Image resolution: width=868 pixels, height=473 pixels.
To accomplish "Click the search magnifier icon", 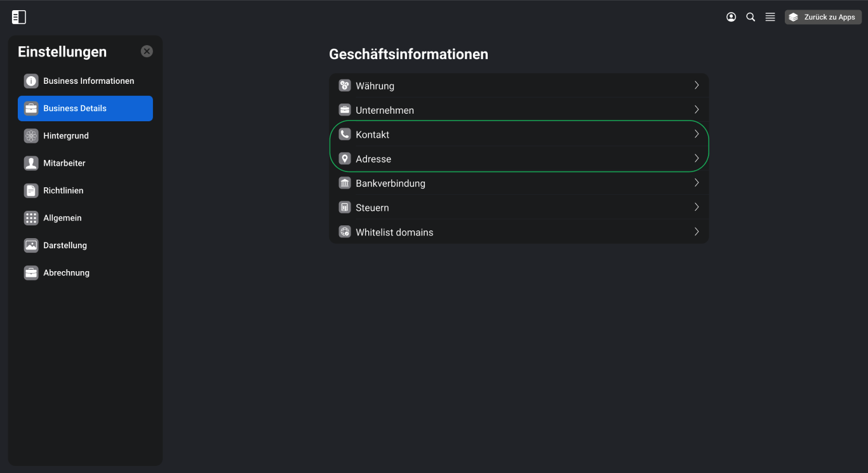I will [x=751, y=17].
